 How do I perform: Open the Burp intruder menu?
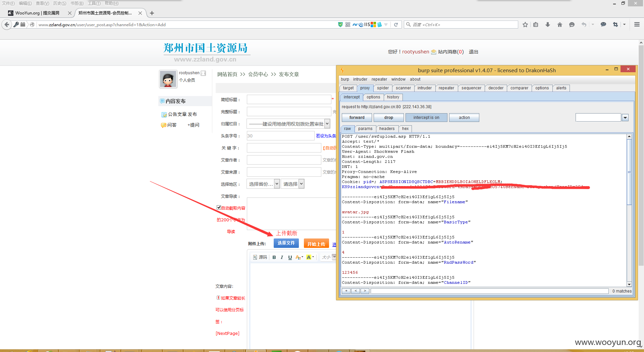[360, 79]
